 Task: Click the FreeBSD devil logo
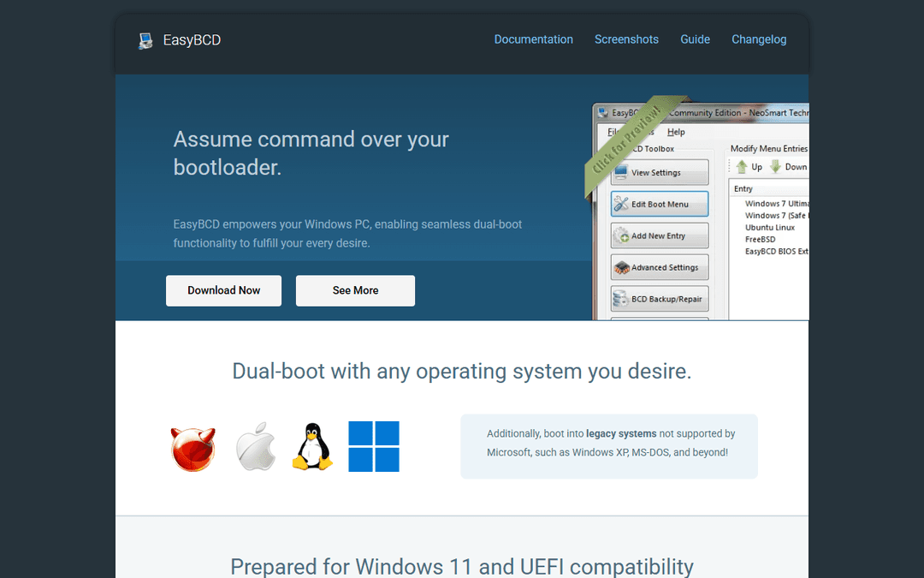point(192,450)
